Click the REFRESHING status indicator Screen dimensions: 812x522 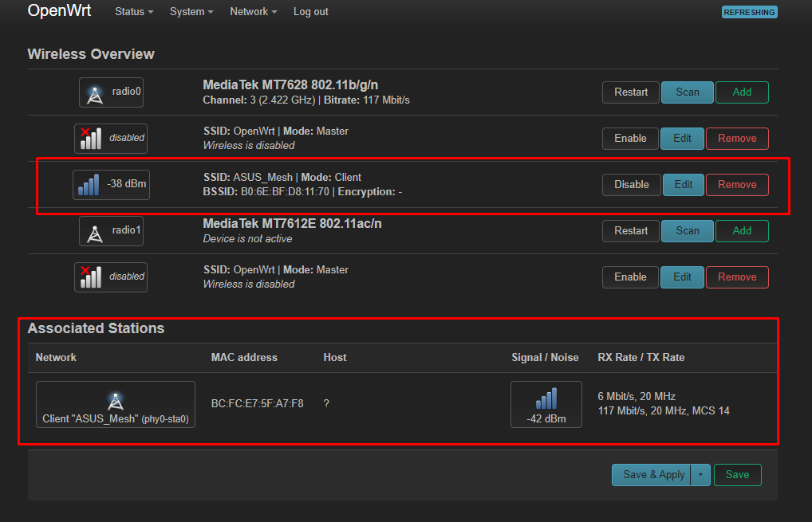tap(749, 12)
